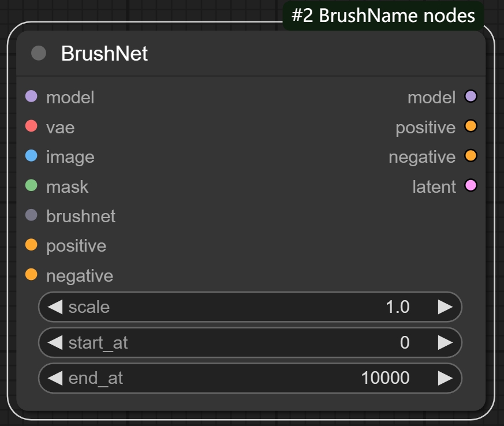Increase scale with the right arrow
504x426 pixels.
point(445,307)
